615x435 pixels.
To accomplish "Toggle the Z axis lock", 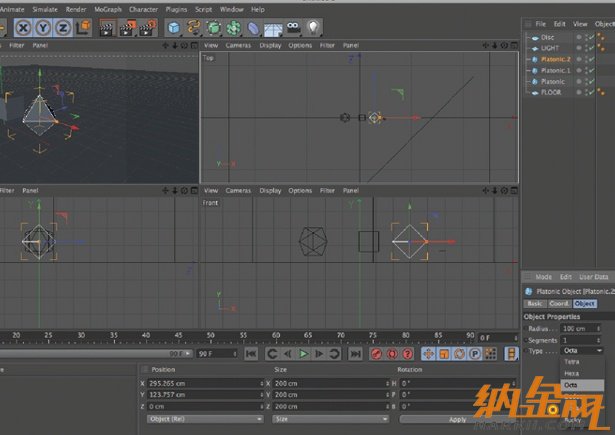I will point(63,28).
